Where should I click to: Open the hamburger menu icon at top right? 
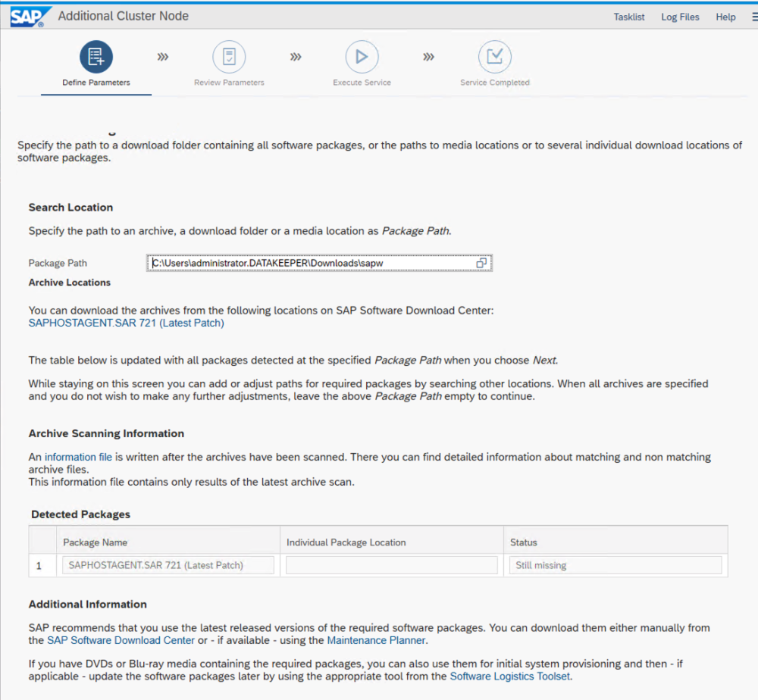pos(754,17)
